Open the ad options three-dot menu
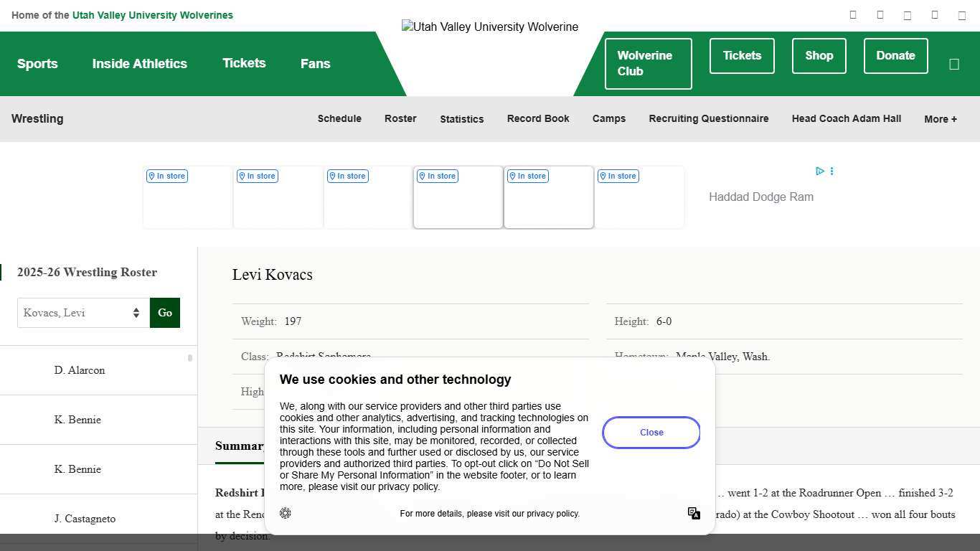 (831, 171)
